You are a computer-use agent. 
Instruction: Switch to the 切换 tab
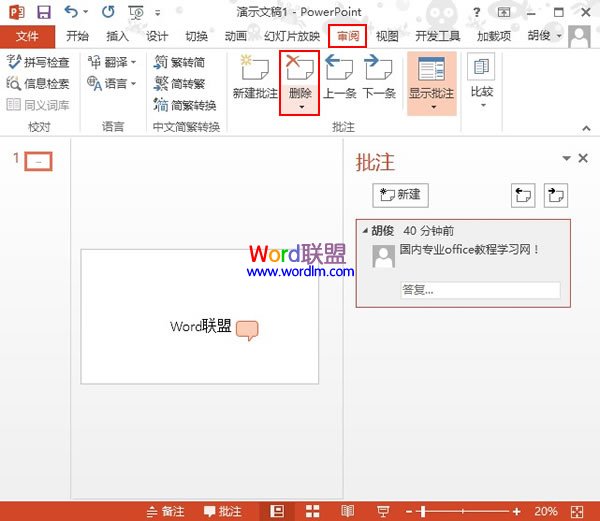(x=197, y=36)
